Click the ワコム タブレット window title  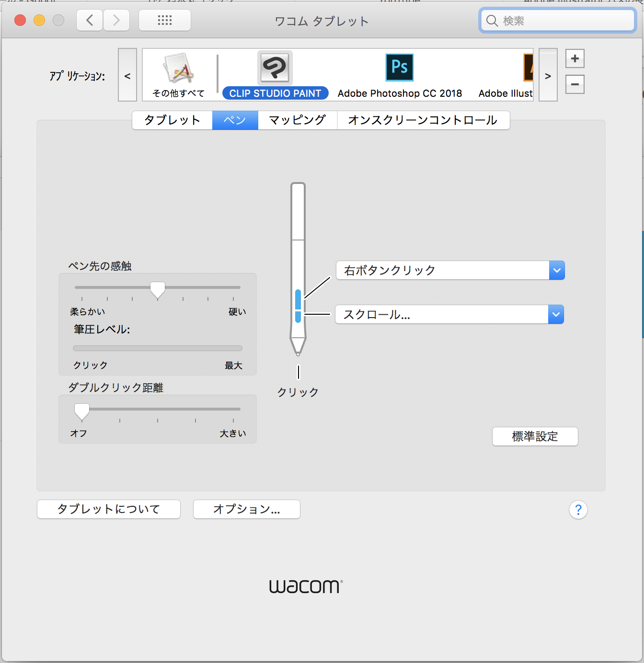click(x=322, y=21)
